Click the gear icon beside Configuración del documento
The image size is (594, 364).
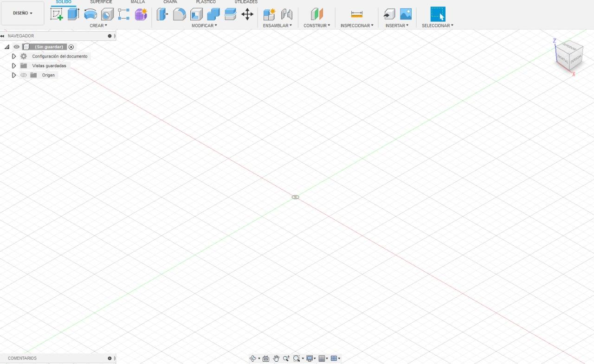point(24,56)
